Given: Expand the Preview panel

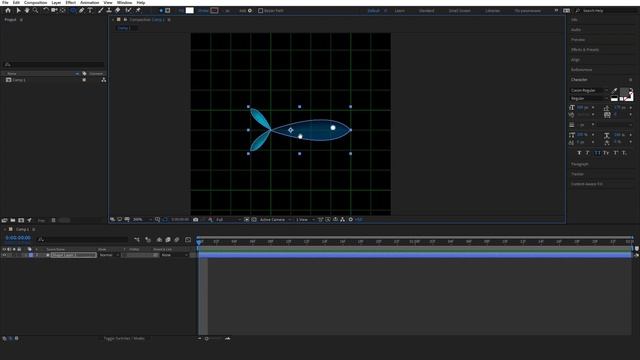Looking at the screenshot, I should point(578,40).
